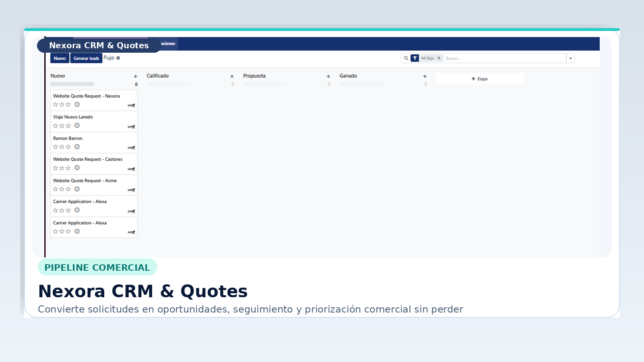Focus the Buscar search input field
The width and height of the screenshot is (644, 362).
tap(505, 58)
